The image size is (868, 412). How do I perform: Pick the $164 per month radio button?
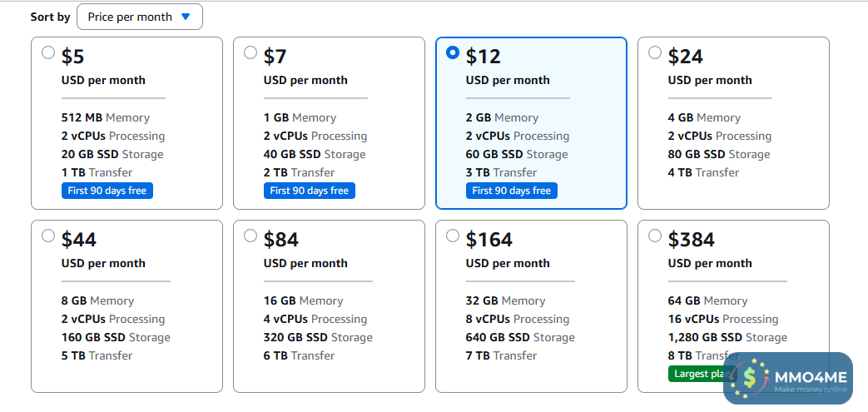pos(453,236)
